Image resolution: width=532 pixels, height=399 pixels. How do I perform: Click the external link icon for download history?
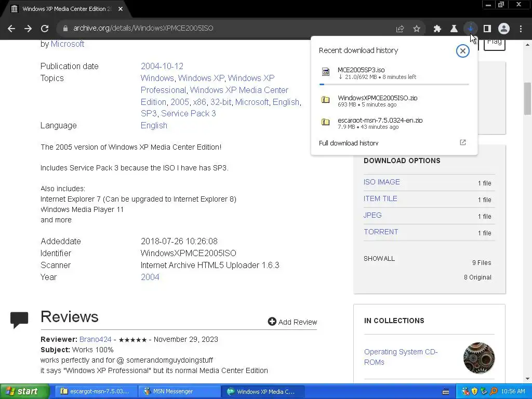[463, 142]
